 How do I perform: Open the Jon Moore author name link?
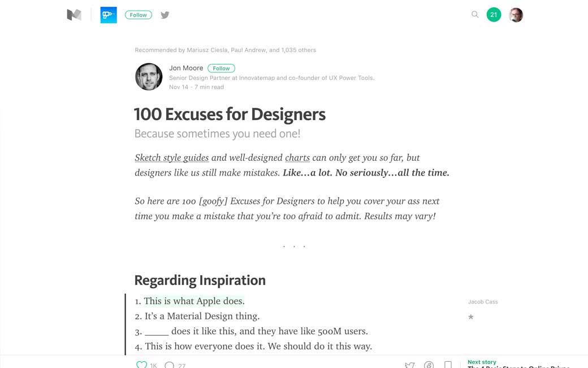click(186, 68)
